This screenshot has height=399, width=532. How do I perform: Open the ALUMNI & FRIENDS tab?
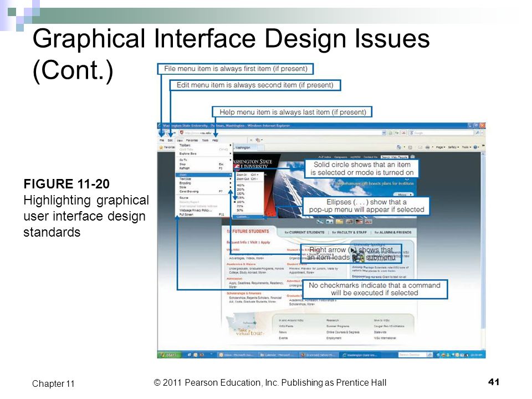pyautogui.click(x=392, y=232)
